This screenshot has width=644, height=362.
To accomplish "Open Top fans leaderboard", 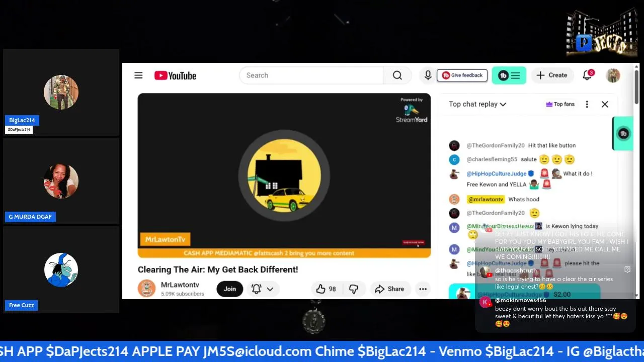I will (x=560, y=104).
